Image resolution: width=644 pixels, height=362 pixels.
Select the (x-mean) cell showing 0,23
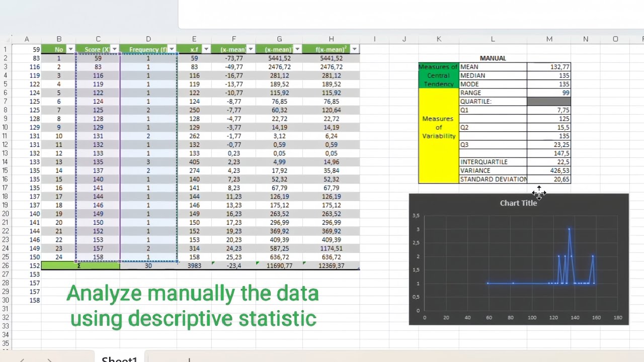tap(233, 153)
